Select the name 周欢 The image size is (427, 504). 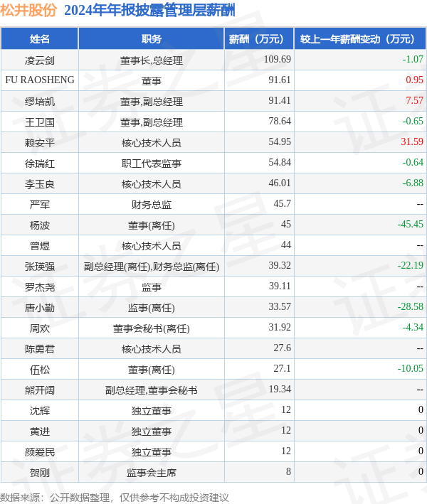[40, 328]
